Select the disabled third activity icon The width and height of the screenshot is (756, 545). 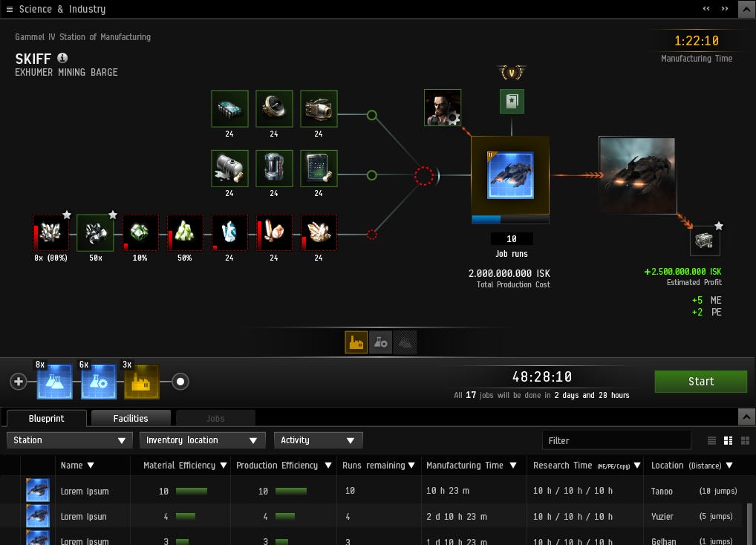coord(405,342)
